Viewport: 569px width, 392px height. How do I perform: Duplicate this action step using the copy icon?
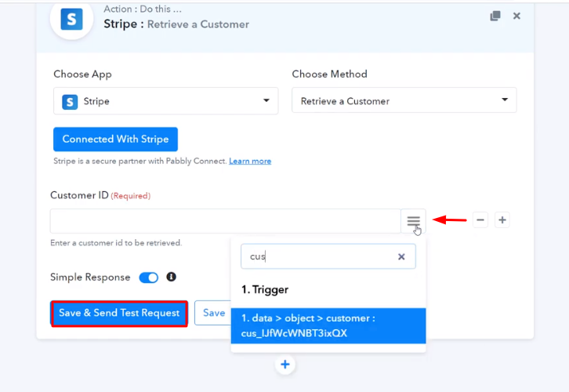(495, 16)
